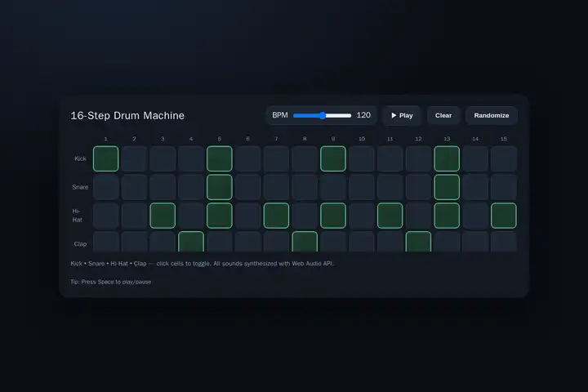Enable the Clap cell at step 1

(105, 242)
